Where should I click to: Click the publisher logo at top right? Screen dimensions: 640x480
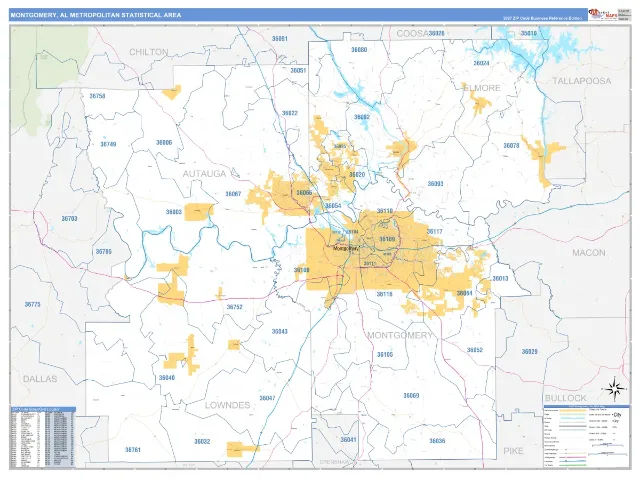tap(602, 14)
